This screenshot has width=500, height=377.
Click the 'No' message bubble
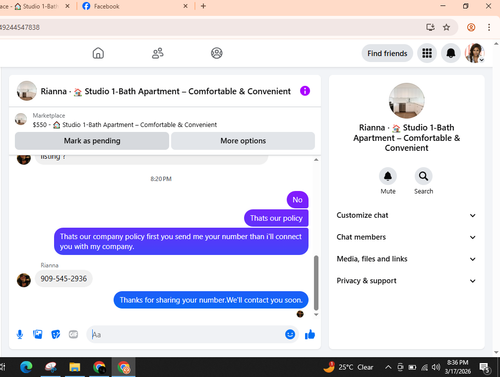[297, 199]
